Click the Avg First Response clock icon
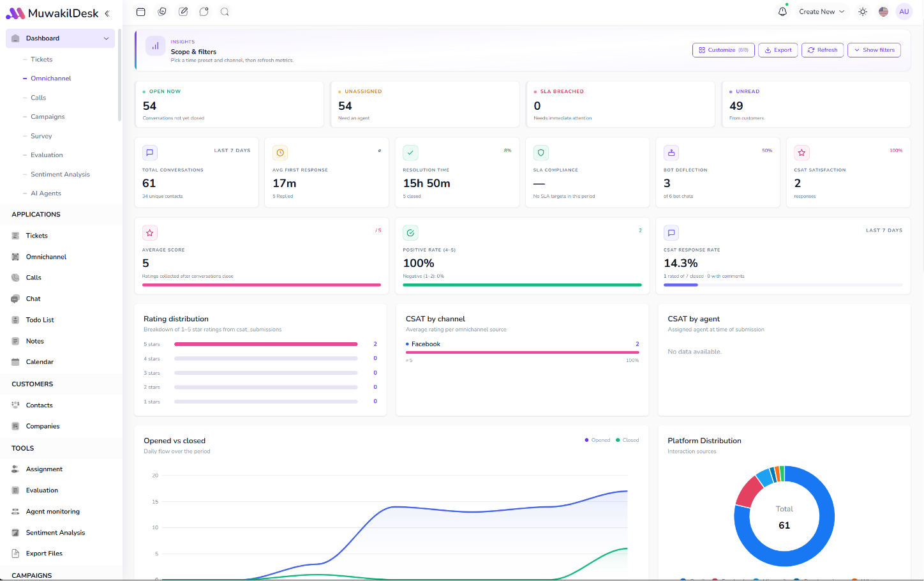924x581 pixels. (x=280, y=153)
